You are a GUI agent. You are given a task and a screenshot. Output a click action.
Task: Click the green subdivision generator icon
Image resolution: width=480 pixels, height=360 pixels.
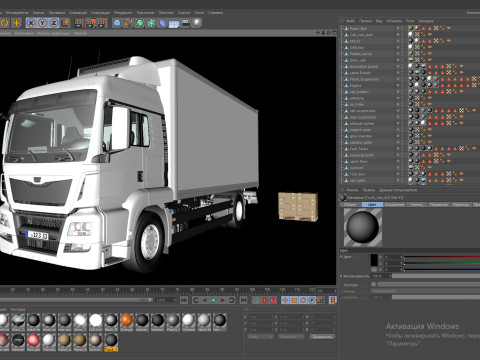[x=140, y=23]
